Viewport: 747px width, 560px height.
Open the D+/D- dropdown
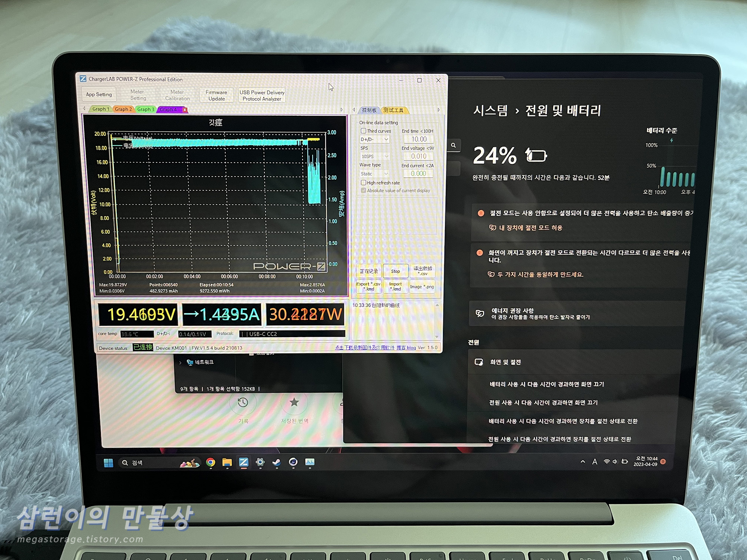(x=375, y=139)
